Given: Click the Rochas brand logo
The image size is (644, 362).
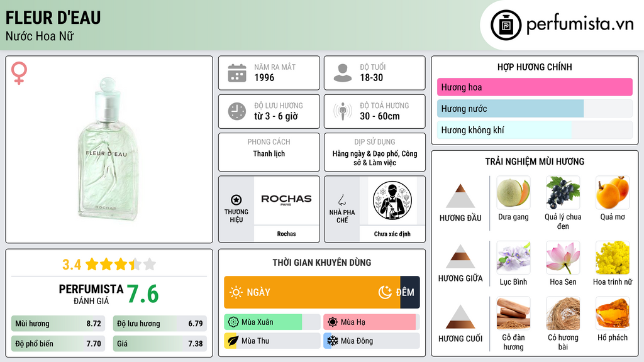Looking at the screenshot, I should click(x=286, y=199).
